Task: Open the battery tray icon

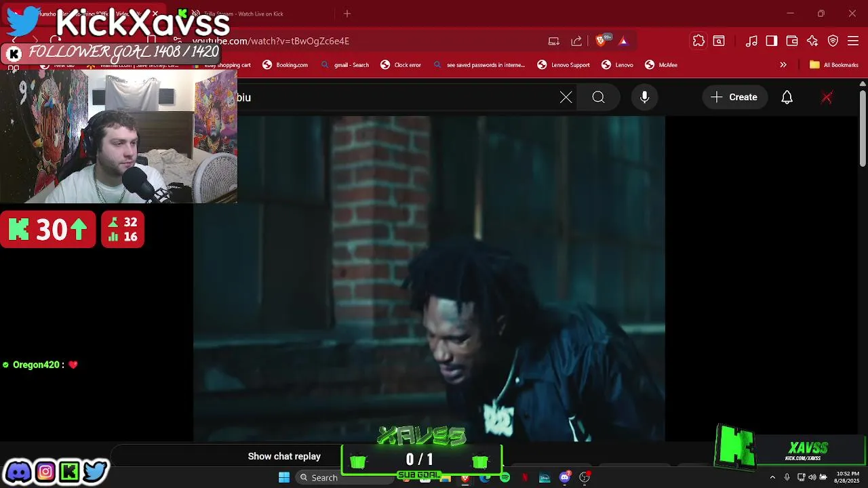Action: 823,477
